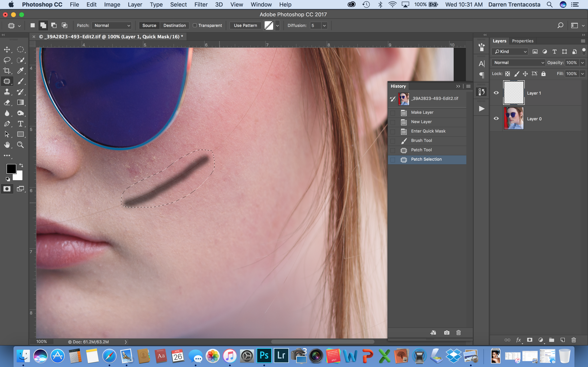Open the Filter menu
The width and height of the screenshot is (588, 367).
pyautogui.click(x=201, y=5)
